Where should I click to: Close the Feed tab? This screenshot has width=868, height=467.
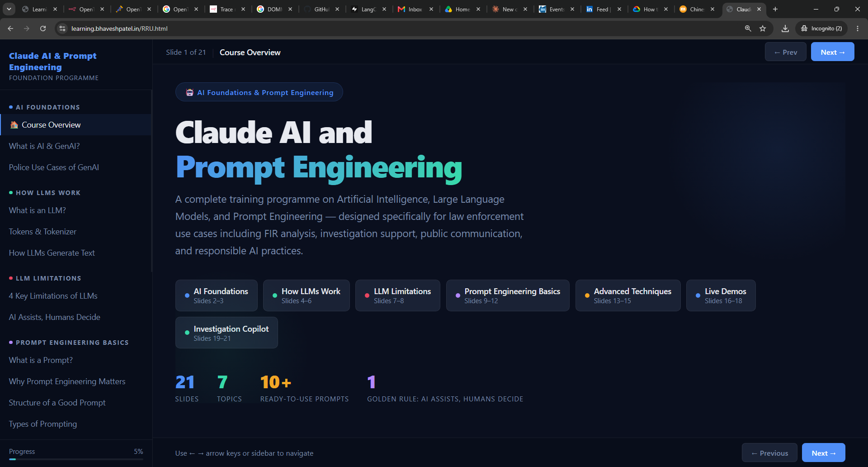click(x=619, y=9)
